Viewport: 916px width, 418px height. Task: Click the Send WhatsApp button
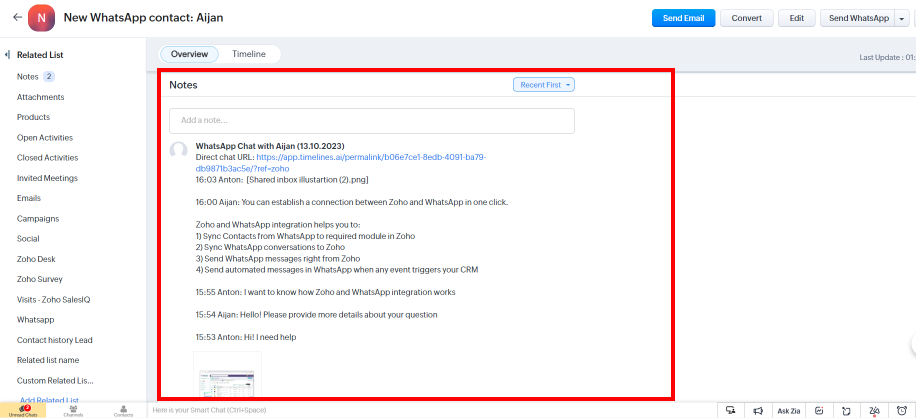pyautogui.click(x=858, y=18)
